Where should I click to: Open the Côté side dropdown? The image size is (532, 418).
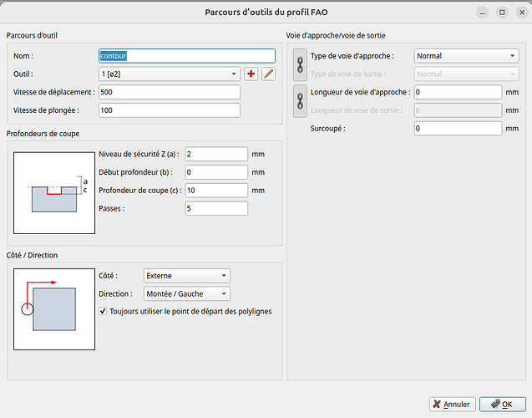click(186, 276)
